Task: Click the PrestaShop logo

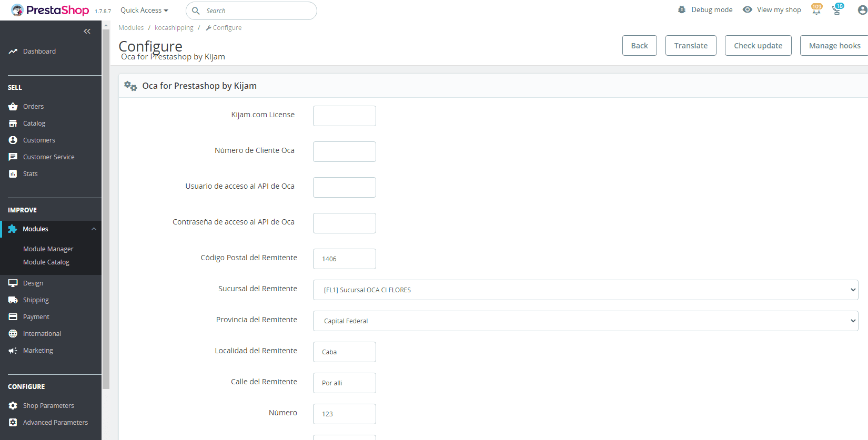Action: point(50,10)
